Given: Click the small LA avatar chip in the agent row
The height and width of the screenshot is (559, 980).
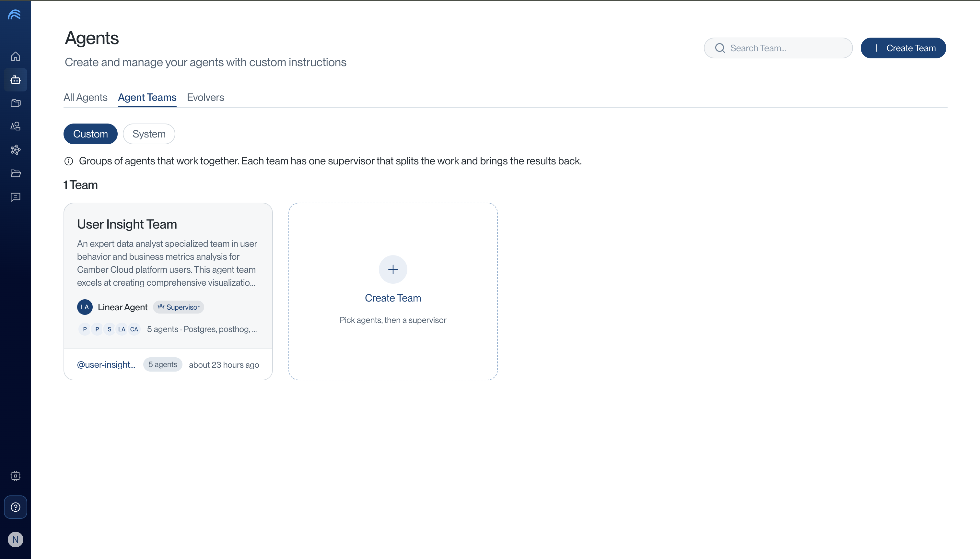Looking at the screenshot, I should (x=122, y=329).
